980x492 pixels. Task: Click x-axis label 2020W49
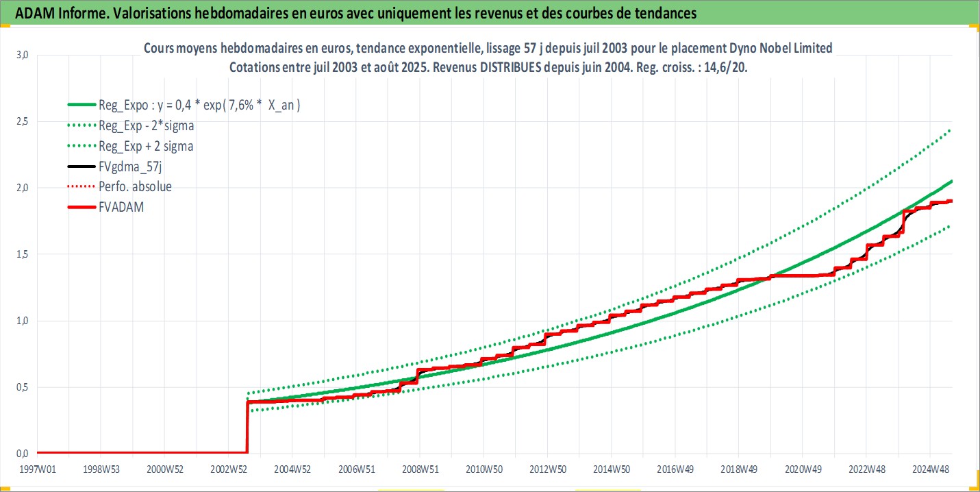(803, 470)
